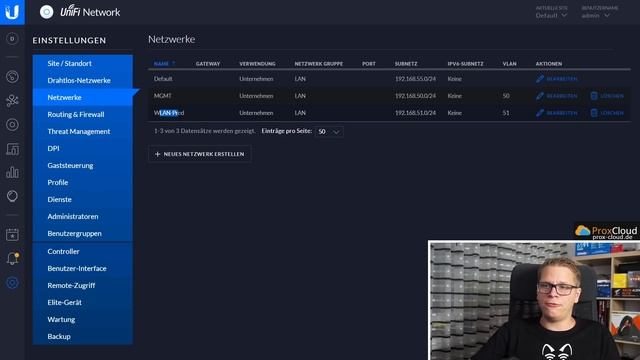Click the Ubiquiti logo icon
The image size is (640, 360).
[12, 12]
